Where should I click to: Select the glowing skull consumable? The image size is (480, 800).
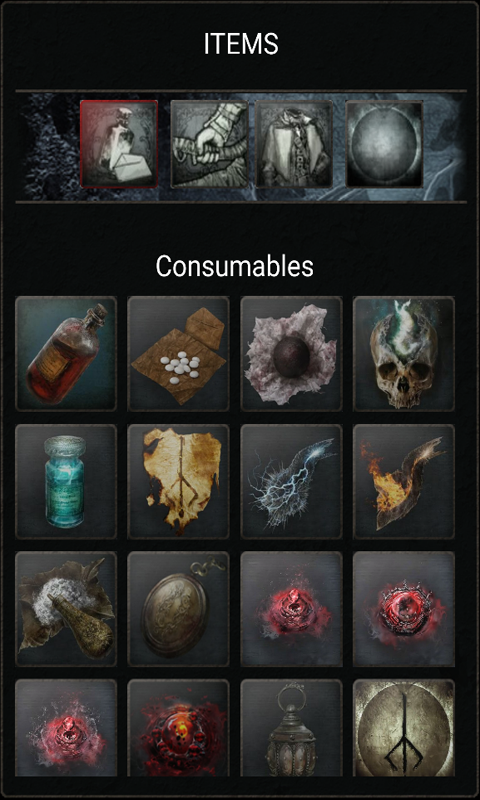coord(404,354)
